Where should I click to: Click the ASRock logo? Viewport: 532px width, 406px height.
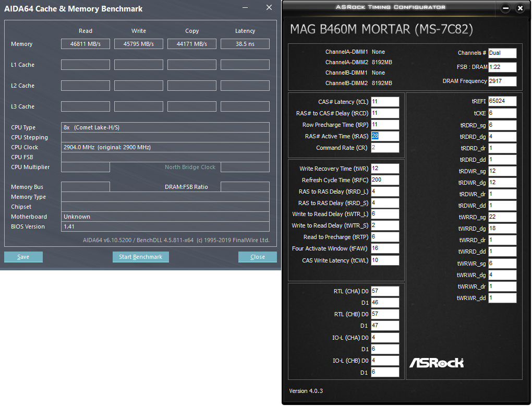(437, 363)
